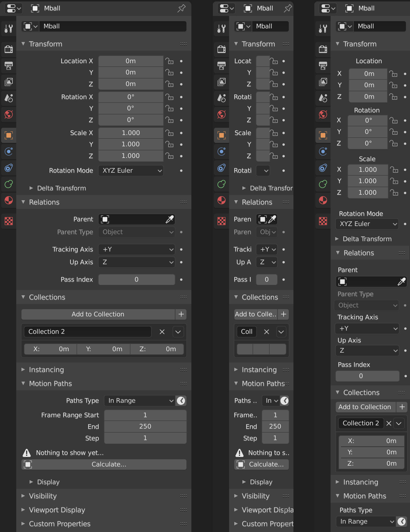Image resolution: width=410 pixels, height=532 pixels.
Task: Click Add to Collection in left panel
Action: coord(98,314)
